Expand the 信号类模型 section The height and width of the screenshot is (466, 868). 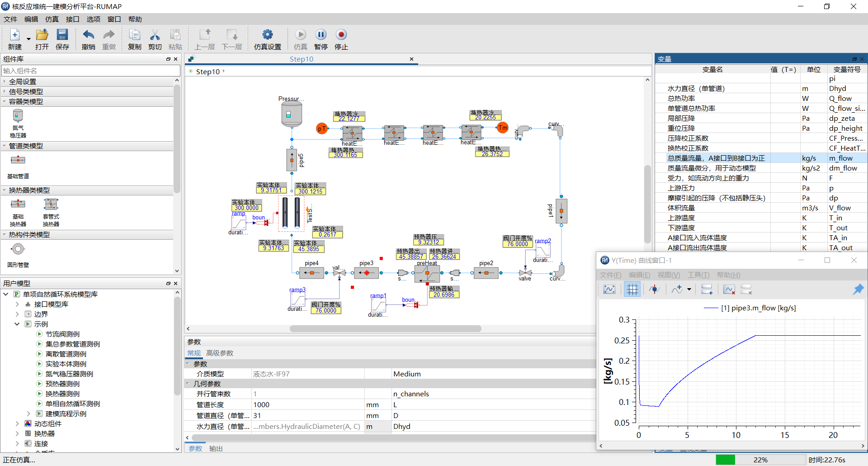pyautogui.click(x=5, y=91)
